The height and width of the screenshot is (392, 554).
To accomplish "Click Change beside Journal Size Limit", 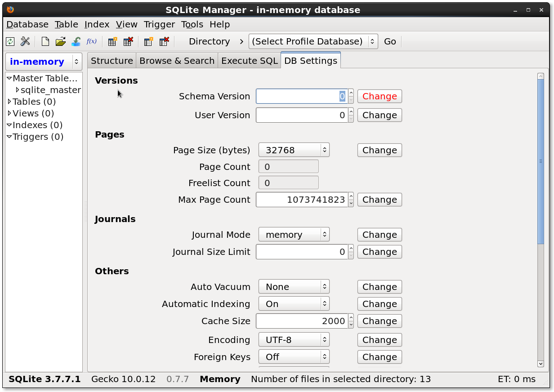I will pyautogui.click(x=380, y=252).
